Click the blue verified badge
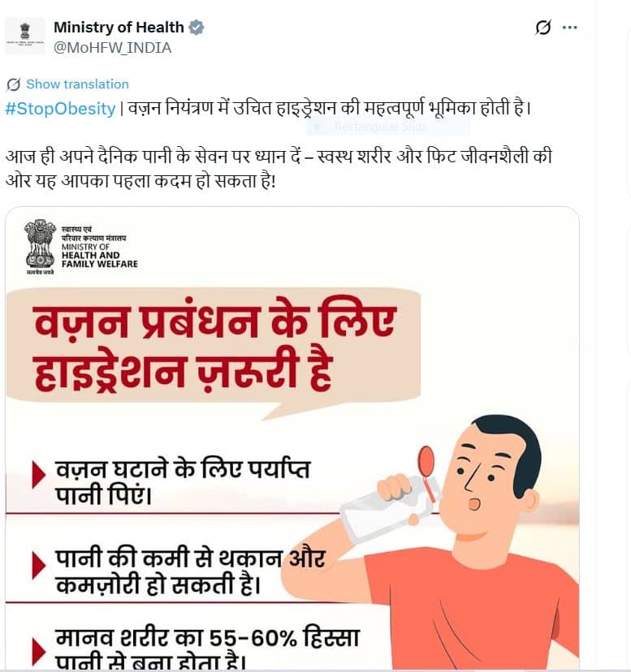Image resolution: width=631 pixels, height=672 pixels. [197, 28]
